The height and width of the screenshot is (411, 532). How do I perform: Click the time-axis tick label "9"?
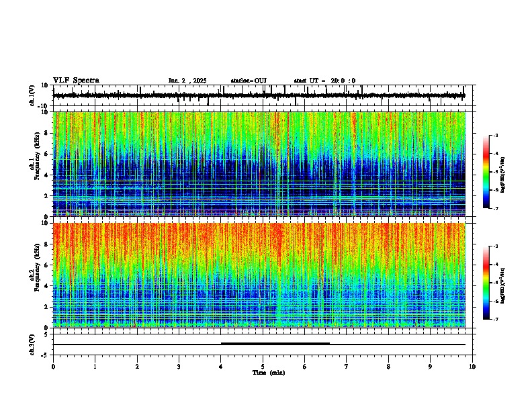(430, 367)
